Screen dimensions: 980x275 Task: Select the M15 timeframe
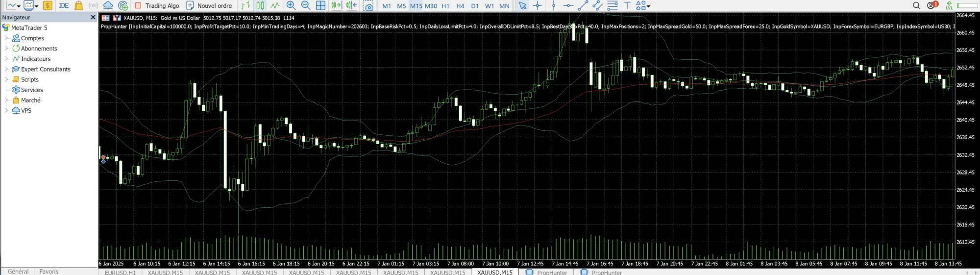(416, 6)
